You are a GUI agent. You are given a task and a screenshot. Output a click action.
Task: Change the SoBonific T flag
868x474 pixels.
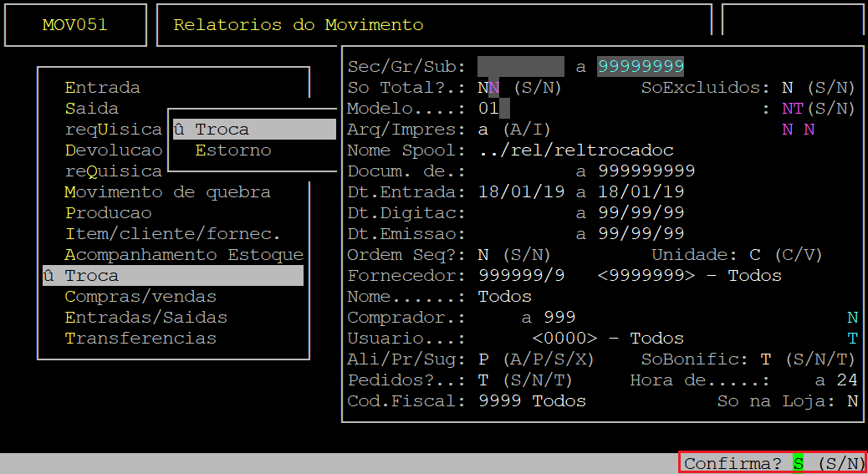click(765, 359)
